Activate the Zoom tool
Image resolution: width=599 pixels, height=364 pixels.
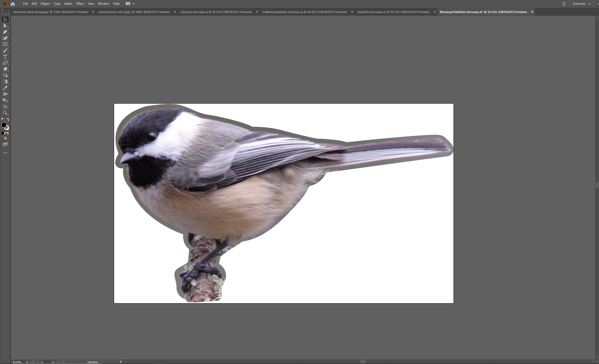tap(5, 113)
